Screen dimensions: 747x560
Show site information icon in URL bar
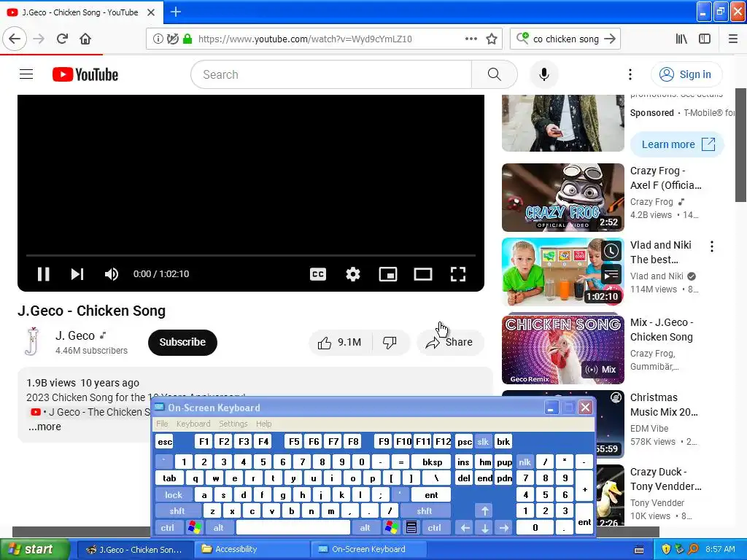pyautogui.click(x=158, y=39)
